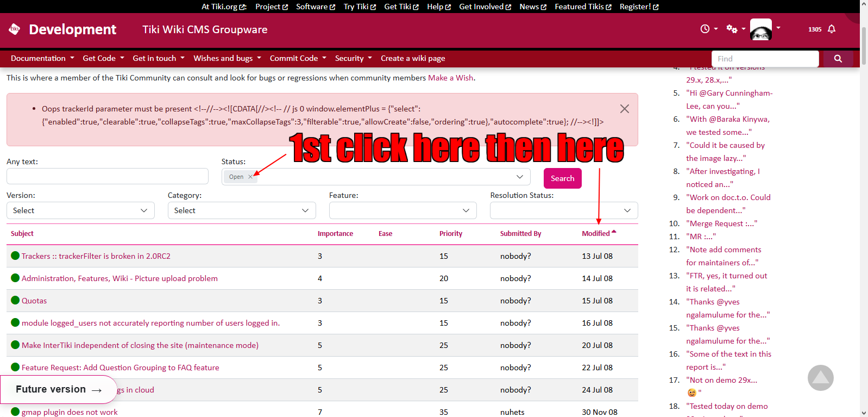Sort the table by Priority
Screen dimensions: 868x417
coord(451,233)
